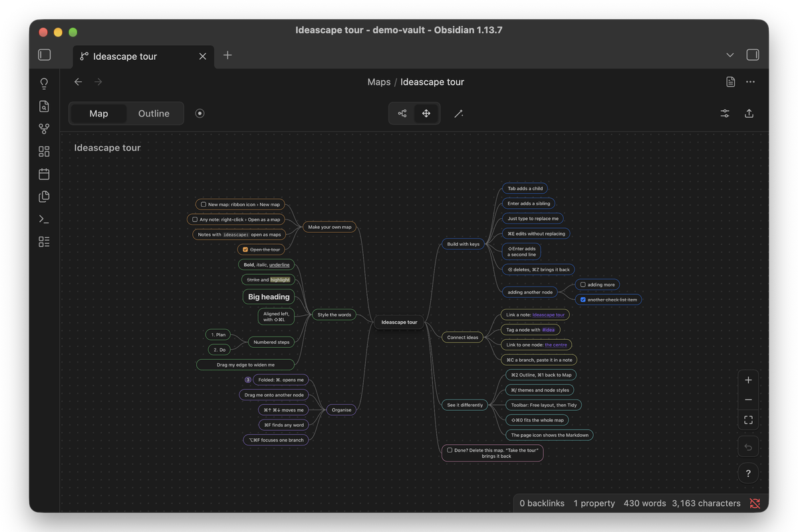Open the 'Ideascape tour' note link
Screen dimensions: 798x532
coord(549,315)
